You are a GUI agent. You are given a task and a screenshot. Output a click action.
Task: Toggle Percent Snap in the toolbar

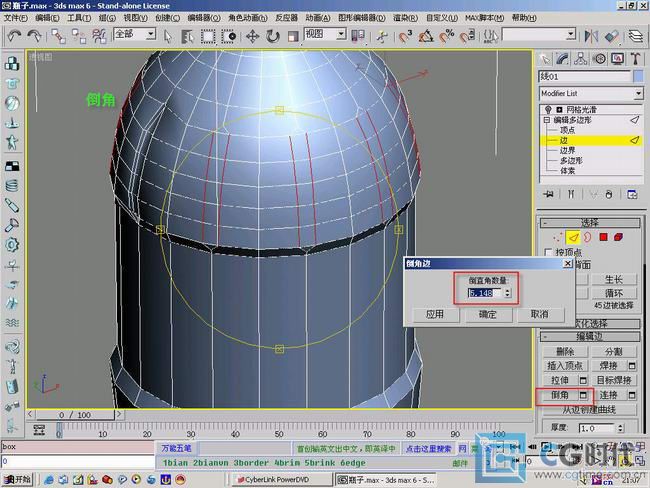tap(447, 36)
